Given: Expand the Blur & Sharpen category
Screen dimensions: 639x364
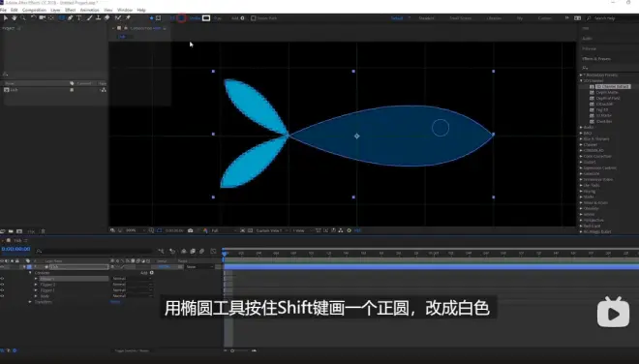Looking at the screenshot, I should 581,139.
